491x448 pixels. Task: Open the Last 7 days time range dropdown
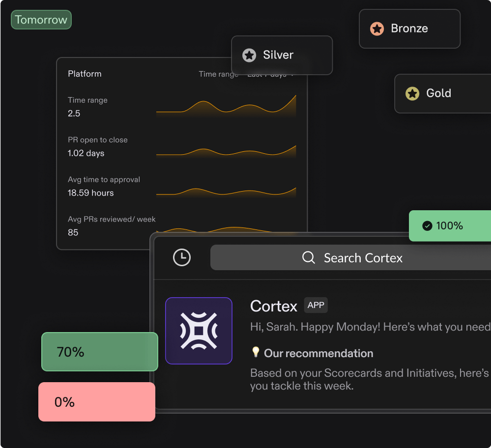[x=268, y=74]
